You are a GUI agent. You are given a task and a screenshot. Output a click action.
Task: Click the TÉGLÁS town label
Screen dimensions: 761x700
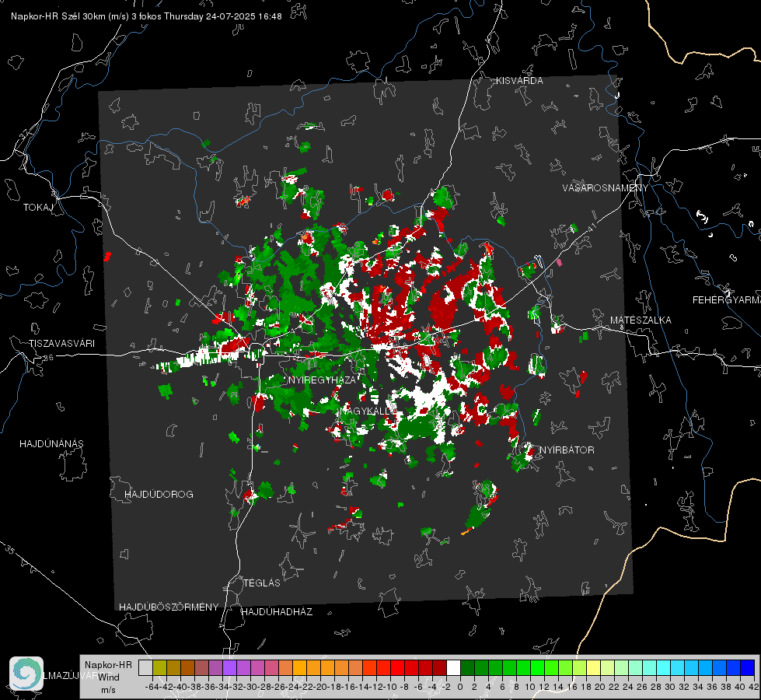tap(262, 583)
